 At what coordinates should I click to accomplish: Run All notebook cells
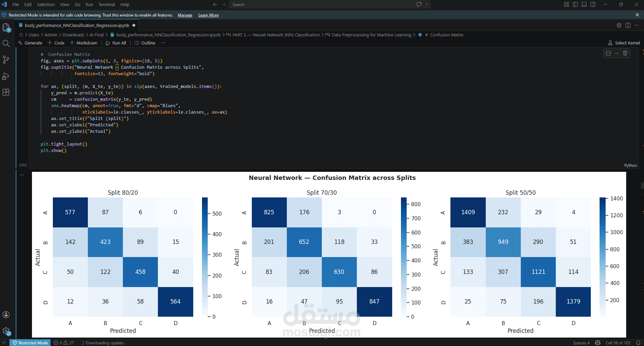tap(116, 43)
